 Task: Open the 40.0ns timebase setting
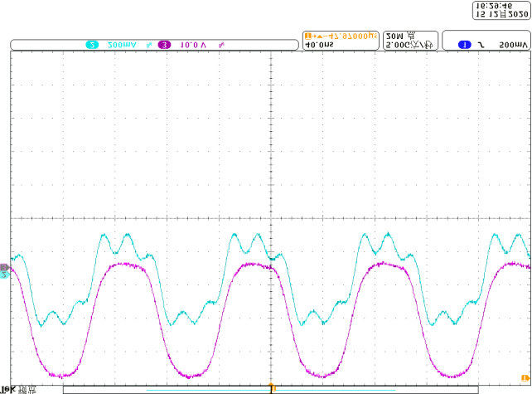pos(318,45)
